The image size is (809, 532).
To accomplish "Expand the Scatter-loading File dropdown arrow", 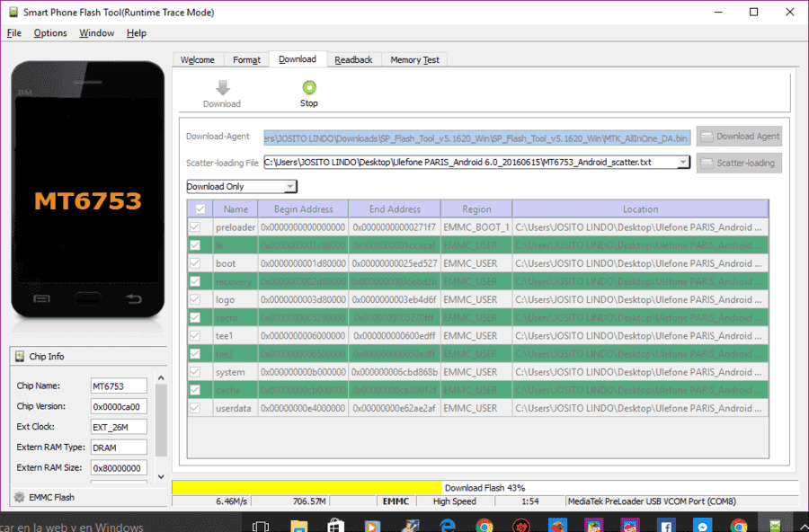I will (682, 162).
